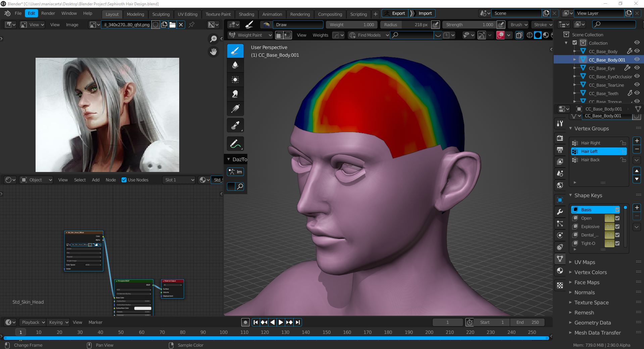
Task: Jump to the timeline start
Action: coord(256,322)
